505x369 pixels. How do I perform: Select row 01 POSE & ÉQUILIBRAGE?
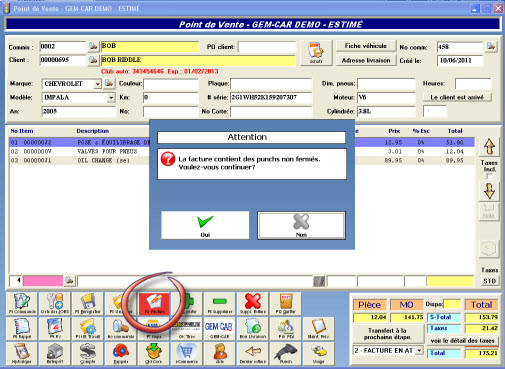pyautogui.click(x=242, y=142)
